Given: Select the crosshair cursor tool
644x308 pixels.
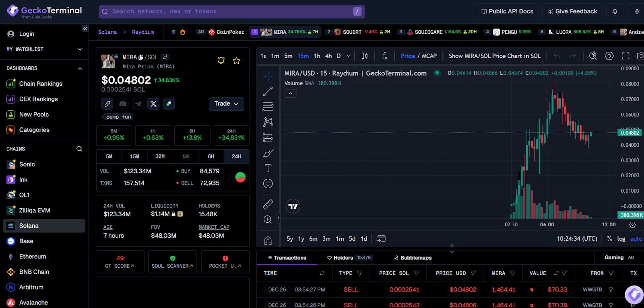Looking at the screenshot, I should [x=268, y=76].
